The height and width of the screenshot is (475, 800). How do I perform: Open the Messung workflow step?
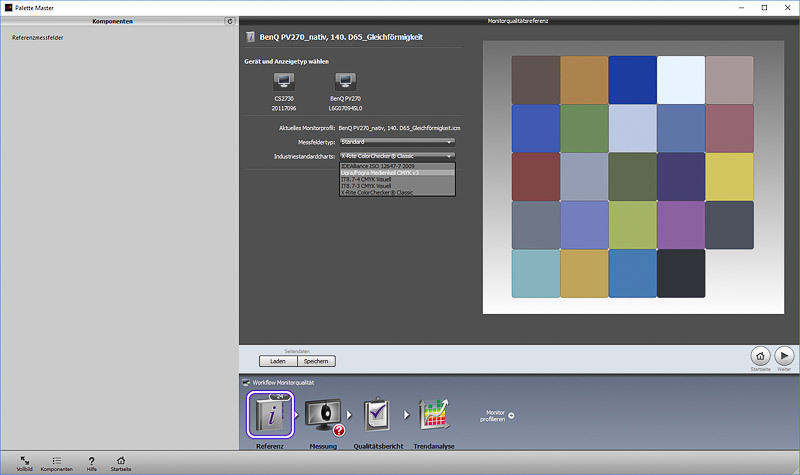click(x=324, y=414)
